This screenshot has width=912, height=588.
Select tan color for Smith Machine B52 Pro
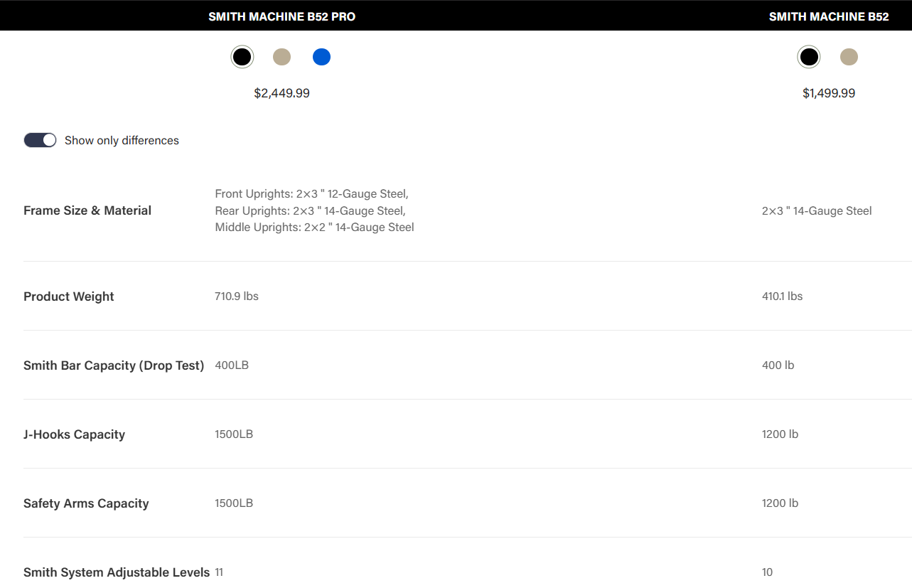pyautogui.click(x=281, y=57)
